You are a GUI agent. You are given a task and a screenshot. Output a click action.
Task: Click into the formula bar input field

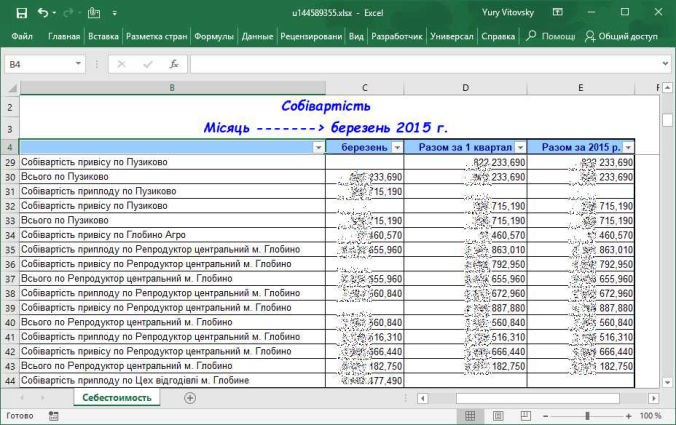420,64
